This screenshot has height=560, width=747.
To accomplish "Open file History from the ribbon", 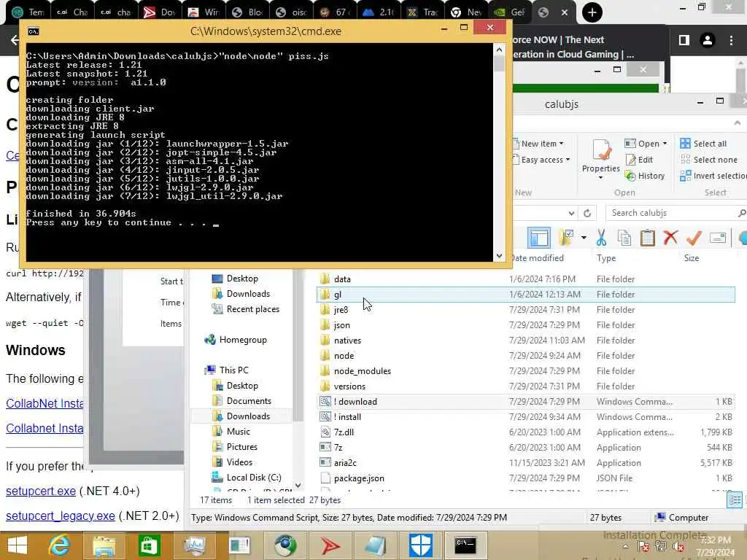I will [645, 176].
